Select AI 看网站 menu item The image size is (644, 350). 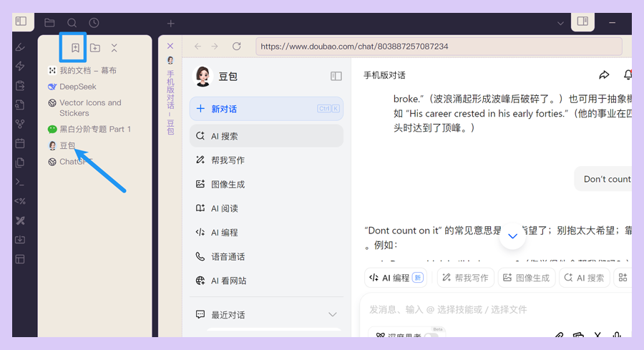[x=267, y=281]
